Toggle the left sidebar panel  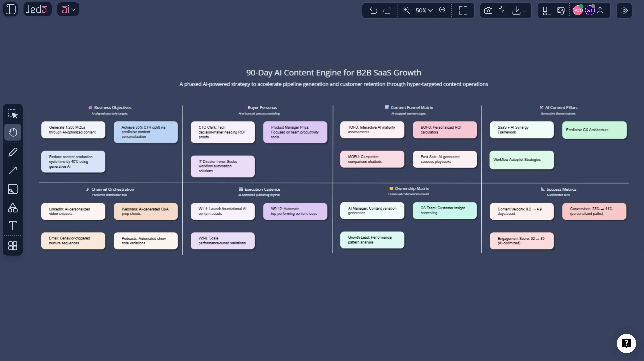tap(10, 9)
